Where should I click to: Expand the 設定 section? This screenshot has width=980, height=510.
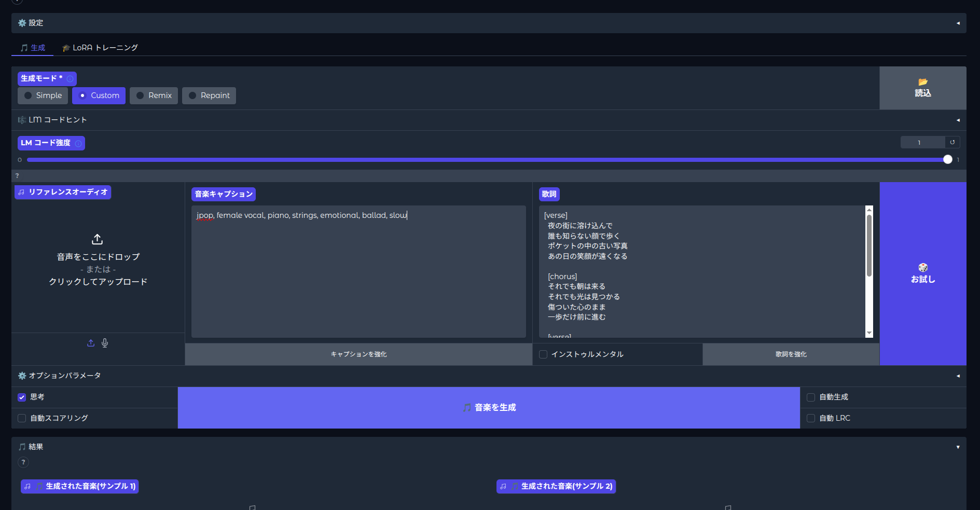point(489,23)
